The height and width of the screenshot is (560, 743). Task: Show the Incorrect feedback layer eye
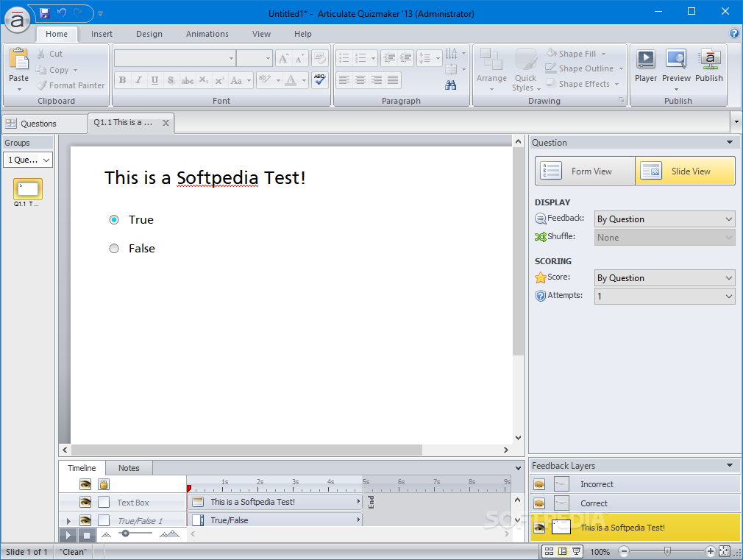point(539,484)
